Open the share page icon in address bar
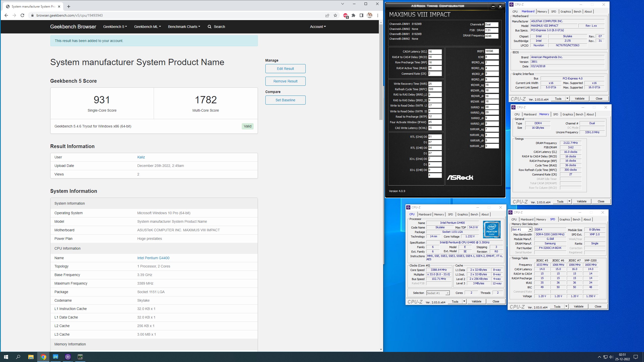The height and width of the screenshot is (362, 644). (327, 15)
